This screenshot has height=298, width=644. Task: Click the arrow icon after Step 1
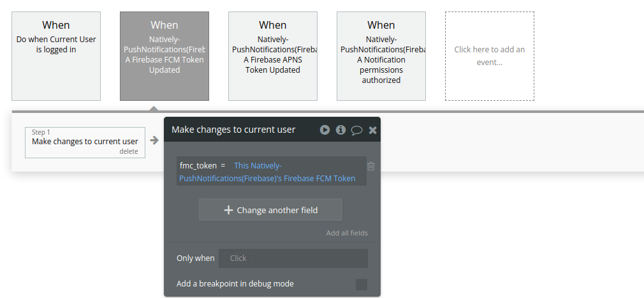[154, 140]
